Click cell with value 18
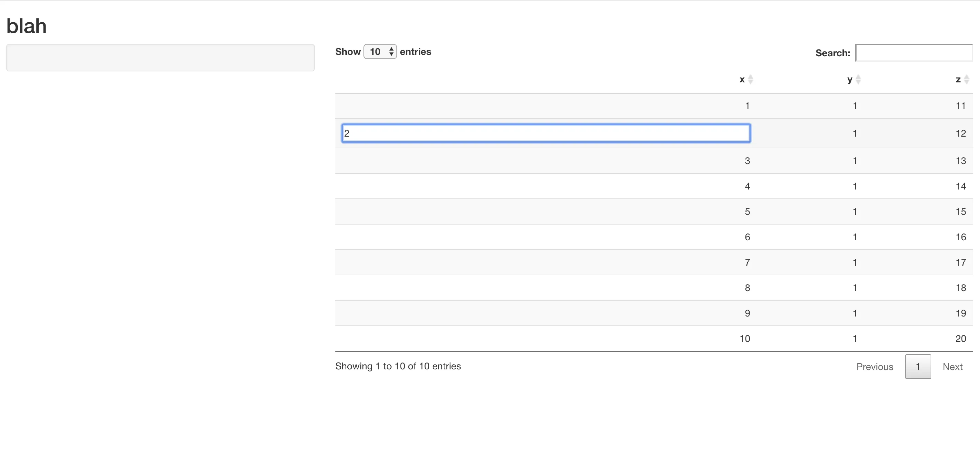This screenshot has width=980, height=471. pyautogui.click(x=960, y=288)
